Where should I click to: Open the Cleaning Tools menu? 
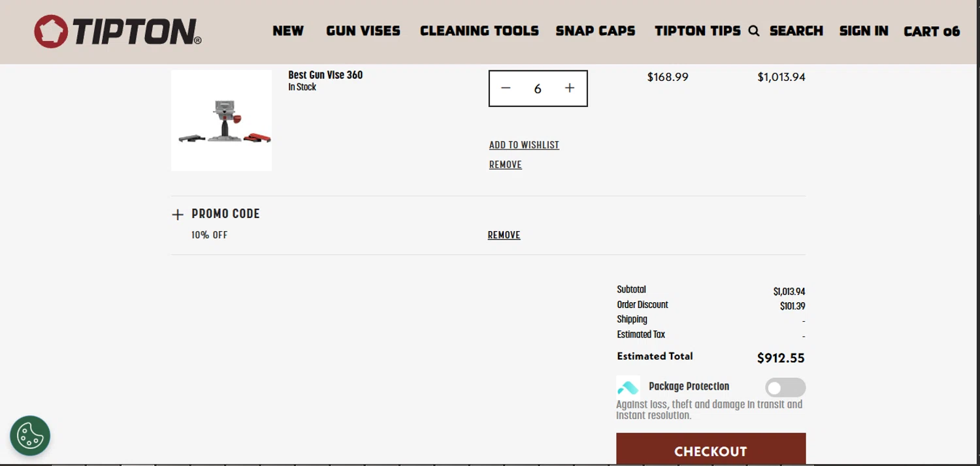pos(479,31)
